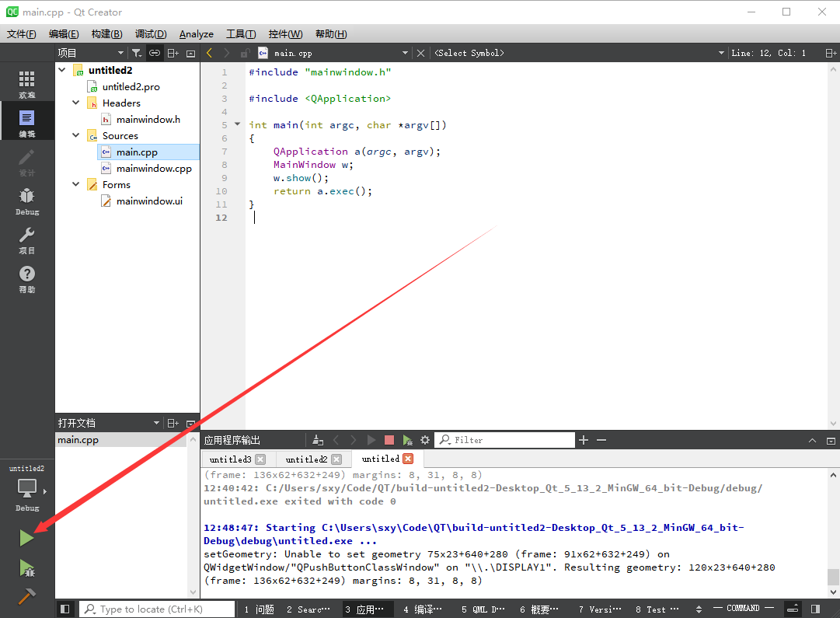Clear the application output pane
This screenshot has width=840, height=618.
(318, 440)
